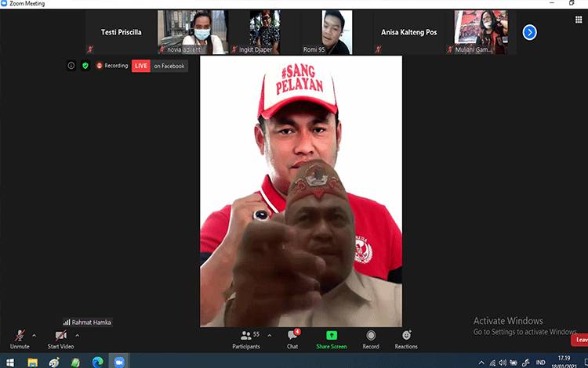Open the app icon next to File Explorer
The height and width of the screenshot is (368, 588).
pos(54,363)
